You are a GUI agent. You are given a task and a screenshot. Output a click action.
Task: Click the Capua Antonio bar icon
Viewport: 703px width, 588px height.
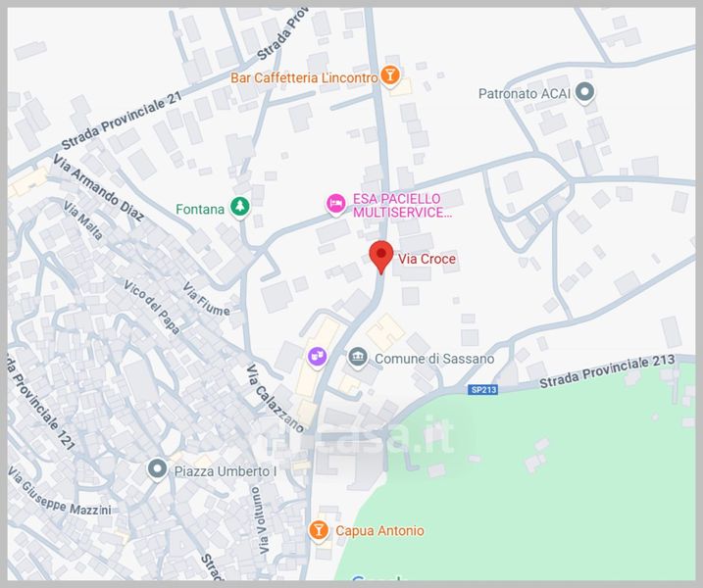point(319,530)
